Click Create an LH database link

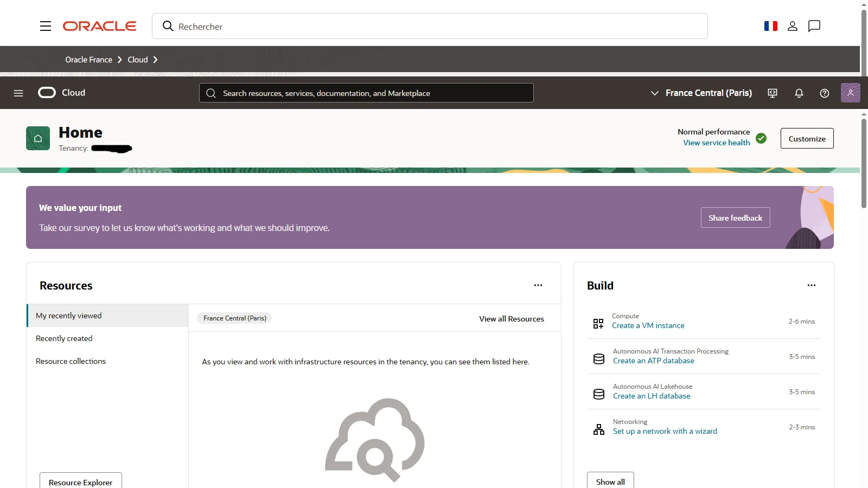tap(652, 396)
